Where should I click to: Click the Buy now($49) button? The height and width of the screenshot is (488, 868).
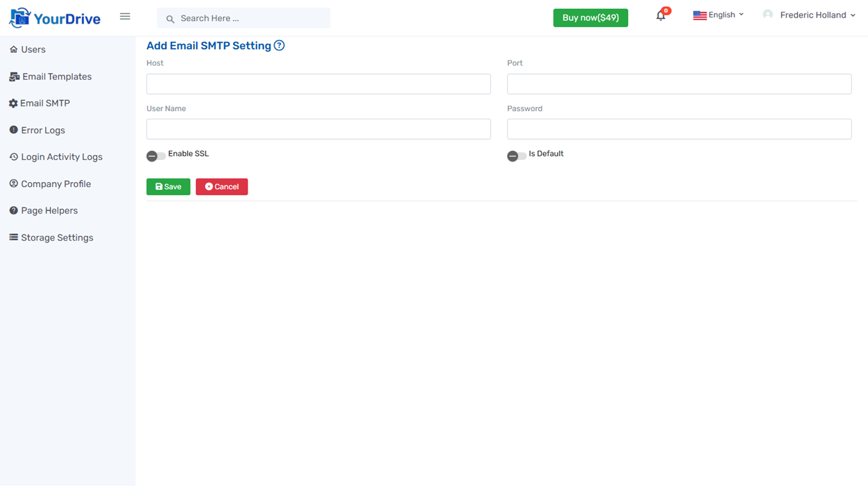pyautogui.click(x=590, y=18)
